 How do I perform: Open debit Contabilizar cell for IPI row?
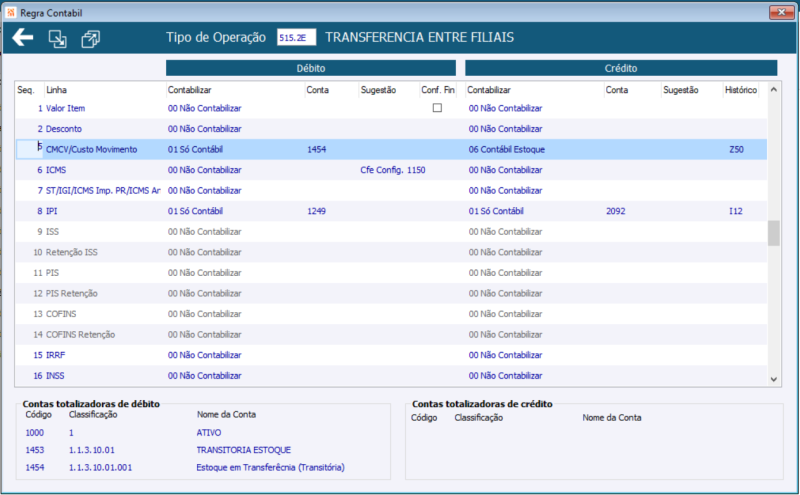click(235, 211)
